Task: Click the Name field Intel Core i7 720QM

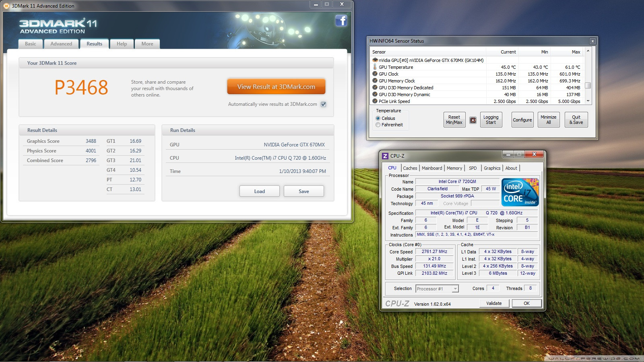Action: [457, 181]
